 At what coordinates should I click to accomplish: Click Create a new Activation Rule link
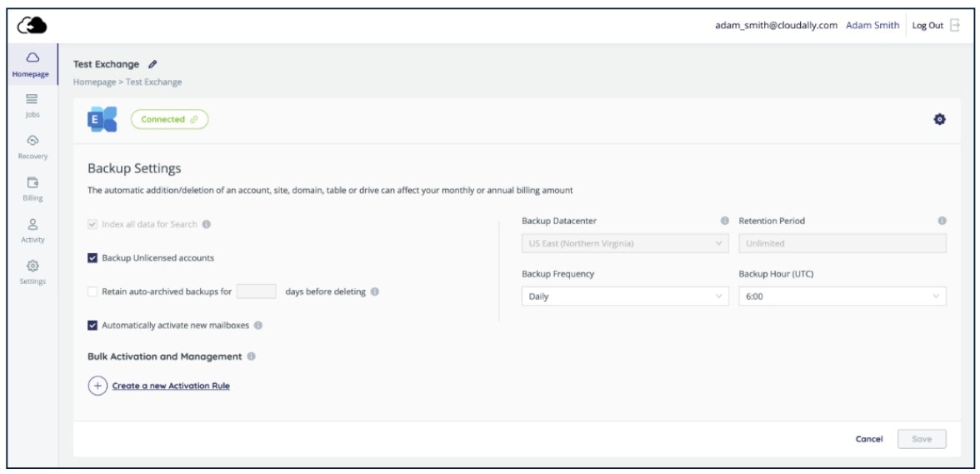[171, 386]
